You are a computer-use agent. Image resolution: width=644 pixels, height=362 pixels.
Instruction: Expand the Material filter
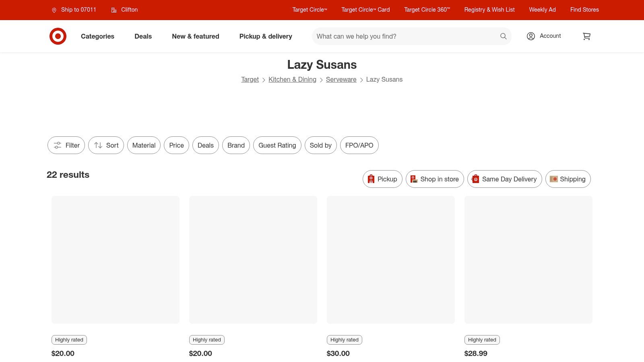coord(144,145)
